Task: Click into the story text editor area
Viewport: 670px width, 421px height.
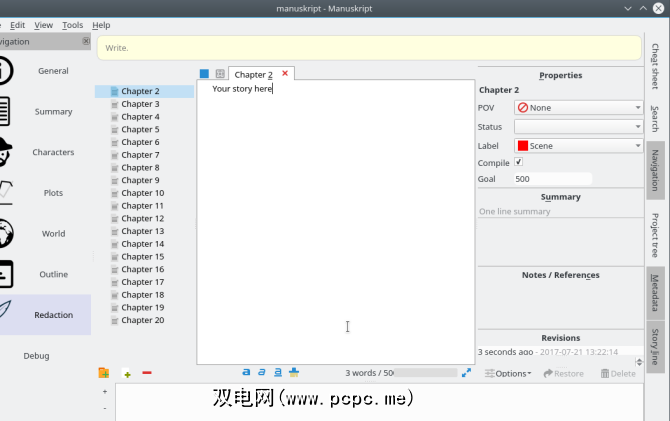Action: pyautogui.click(x=336, y=222)
